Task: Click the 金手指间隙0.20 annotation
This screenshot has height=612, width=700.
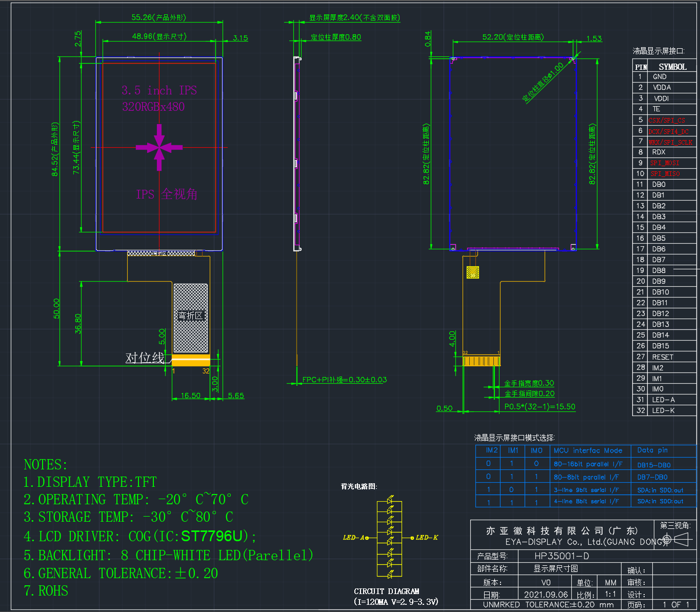Action: [529, 394]
